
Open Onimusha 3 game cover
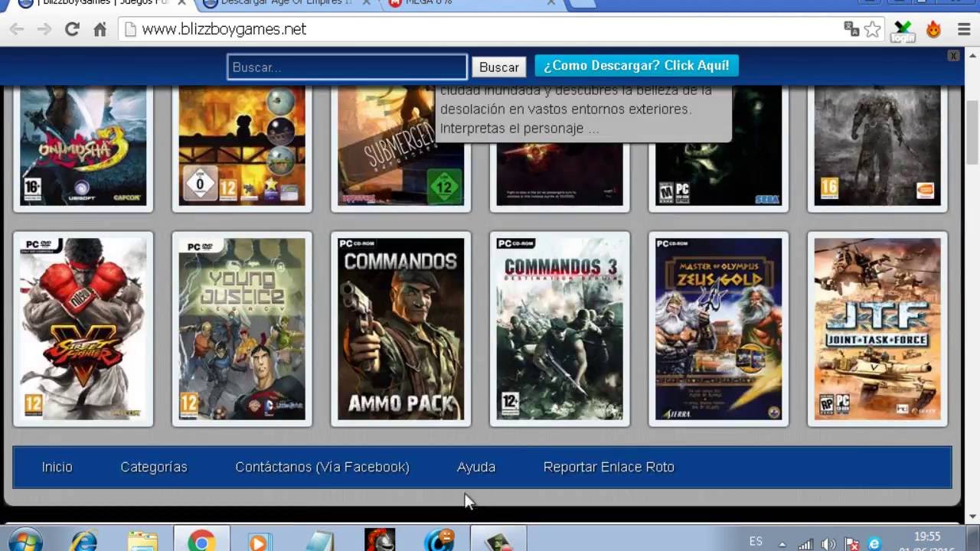[83, 145]
